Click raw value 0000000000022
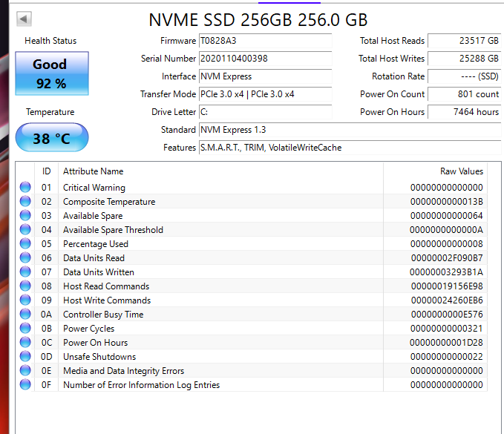Screen dimensions: 504x434 pyautogui.click(x=447, y=357)
